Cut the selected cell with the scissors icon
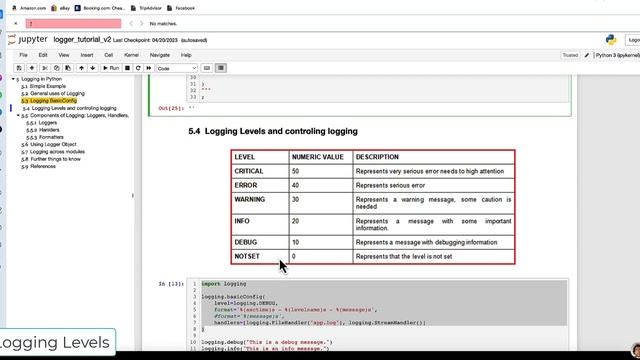Screen dimensions: 640x360 coord(45,68)
